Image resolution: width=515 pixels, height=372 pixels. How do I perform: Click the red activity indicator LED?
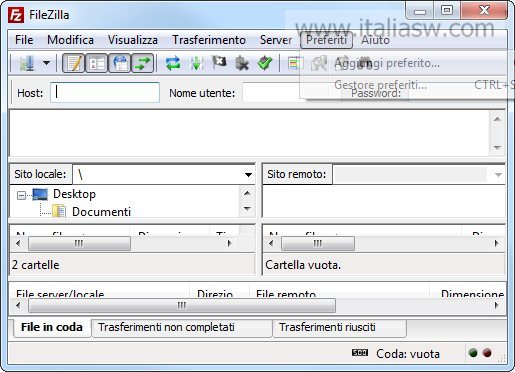click(x=487, y=353)
